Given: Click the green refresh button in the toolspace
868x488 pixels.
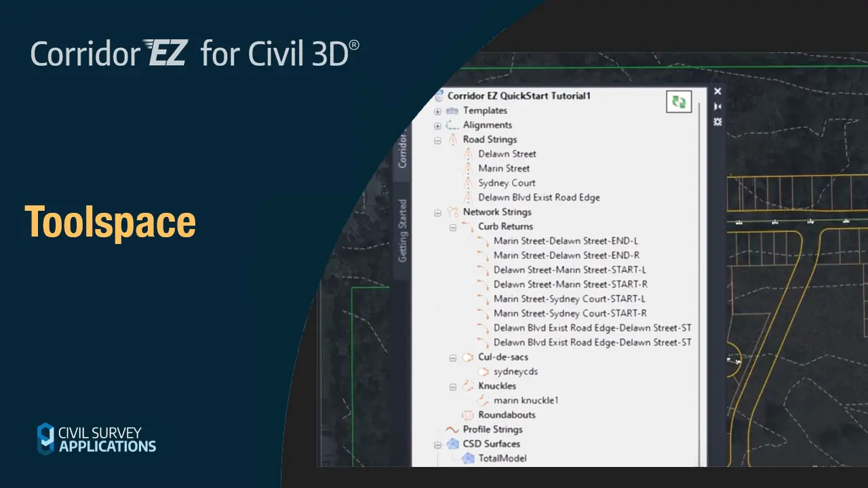Looking at the screenshot, I should click(x=679, y=102).
